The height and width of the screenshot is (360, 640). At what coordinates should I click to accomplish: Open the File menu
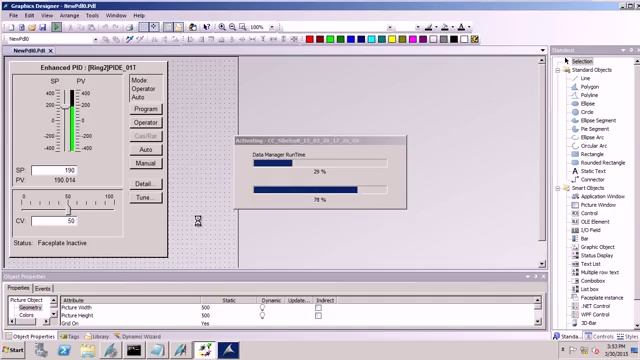(x=13, y=16)
